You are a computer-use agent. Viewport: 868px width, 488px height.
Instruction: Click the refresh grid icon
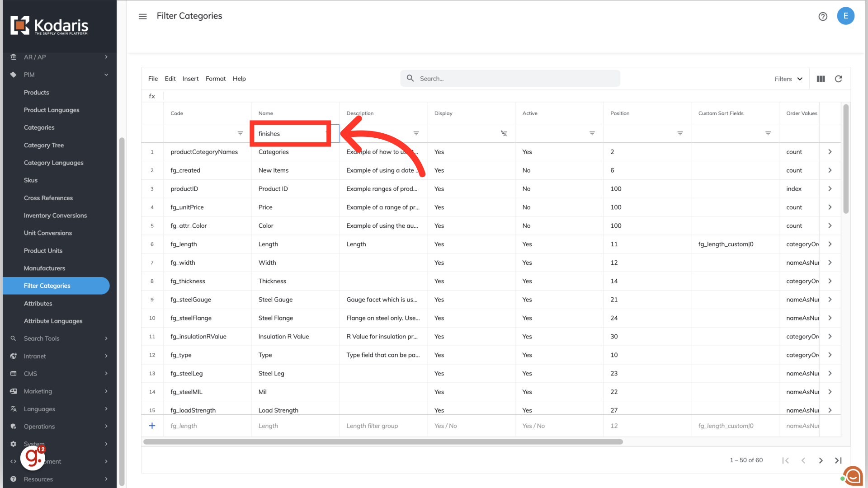[x=838, y=79]
